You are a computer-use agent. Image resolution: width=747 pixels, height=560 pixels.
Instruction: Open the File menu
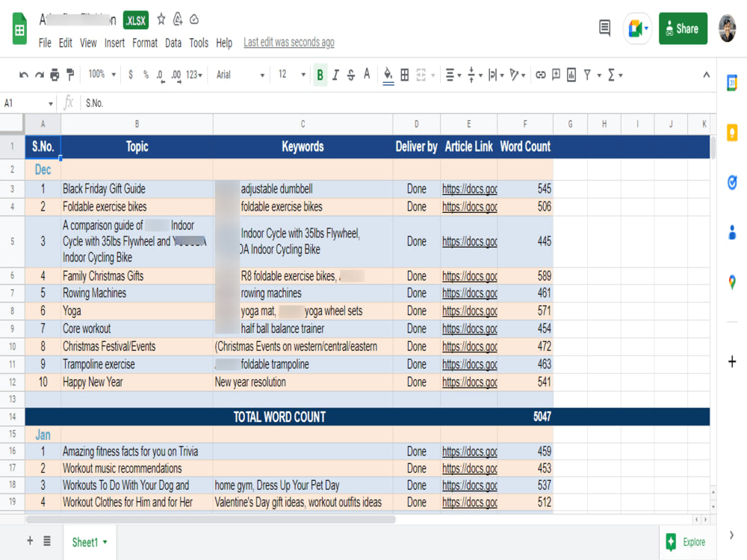45,43
